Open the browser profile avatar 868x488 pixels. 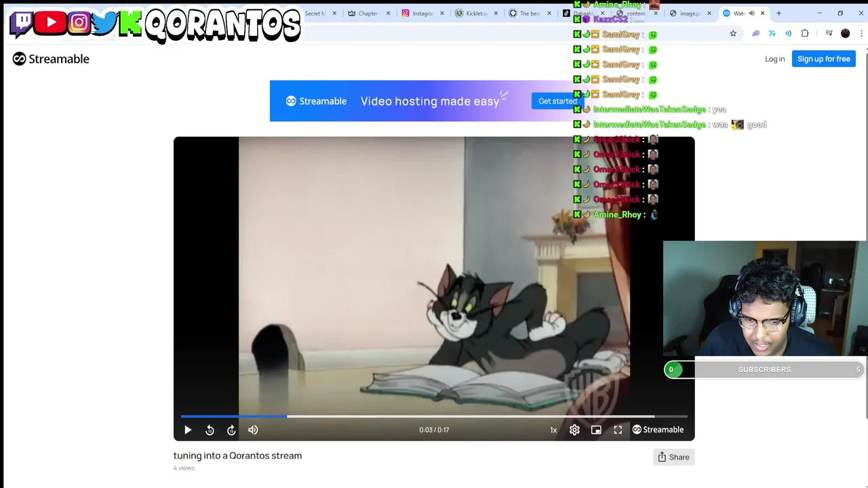[x=845, y=33]
